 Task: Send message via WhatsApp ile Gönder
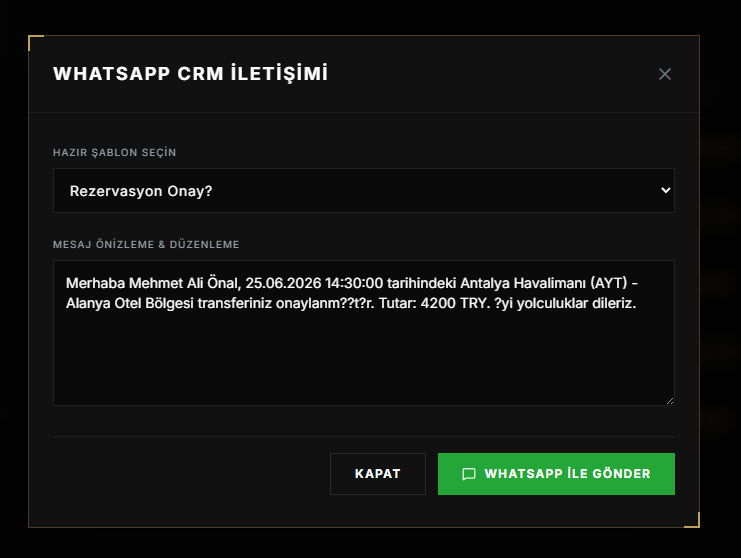pos(556,474)
